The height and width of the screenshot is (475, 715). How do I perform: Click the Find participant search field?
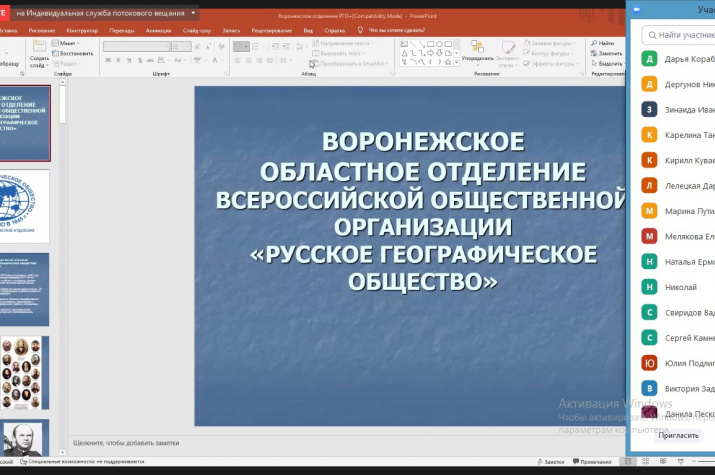[679, 35]
